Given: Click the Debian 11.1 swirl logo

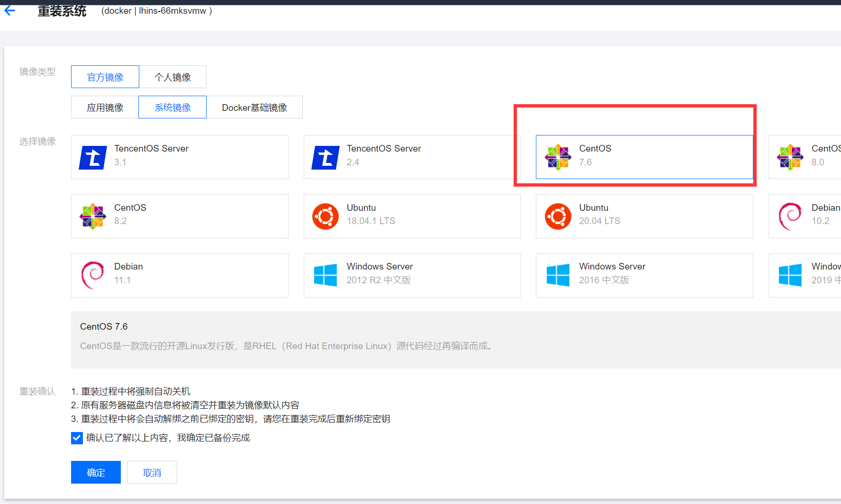Looking at the screenshot, I should tap(93, 275).
